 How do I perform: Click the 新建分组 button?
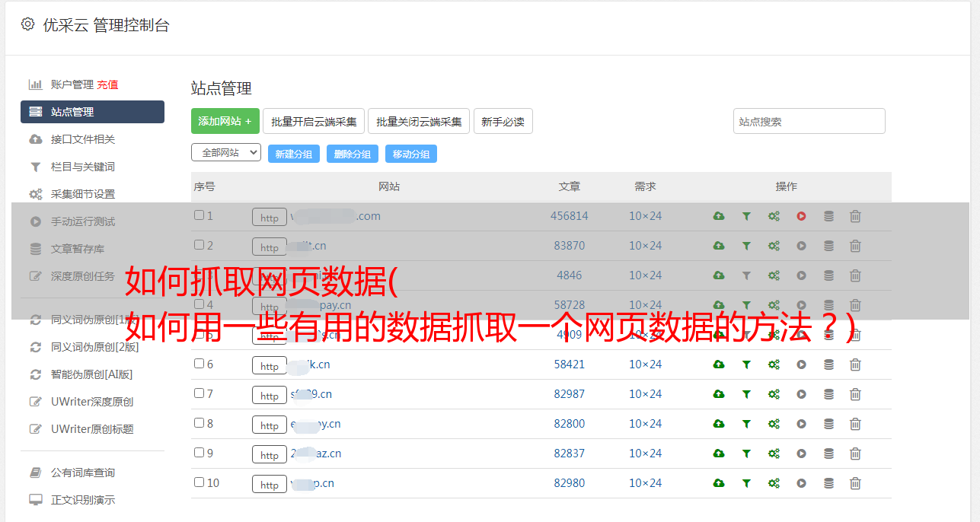(294, 154)
